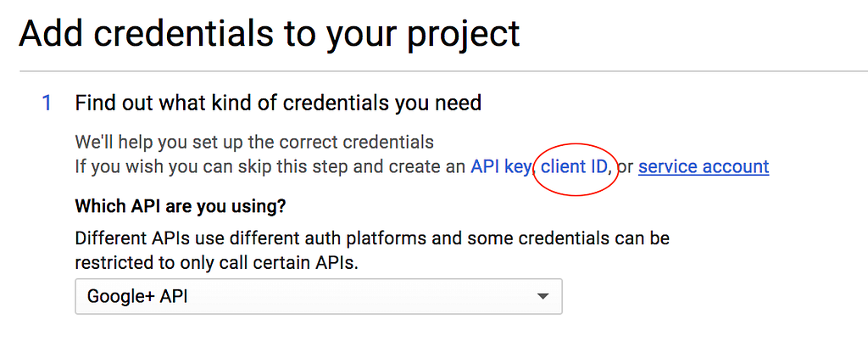Click the "API key" link
The height and width of the screenshot is (347, 868).
click(x=501, y=167)
